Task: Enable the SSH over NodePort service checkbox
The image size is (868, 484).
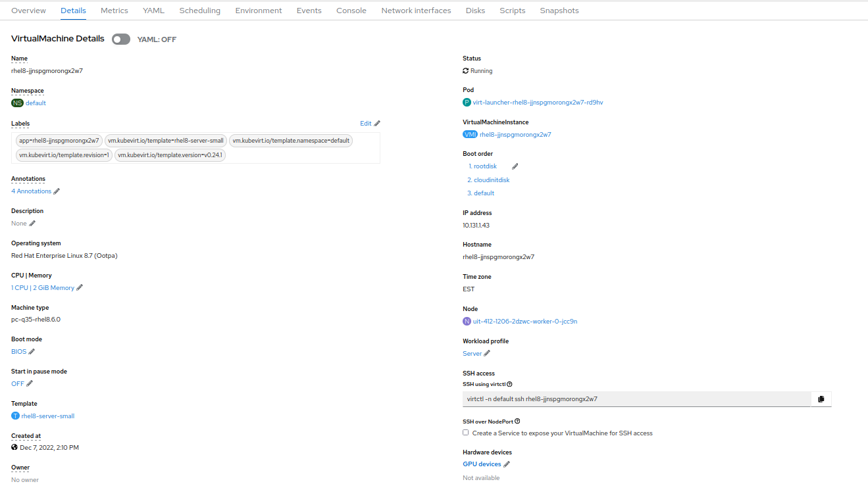Action: point(466,433)
